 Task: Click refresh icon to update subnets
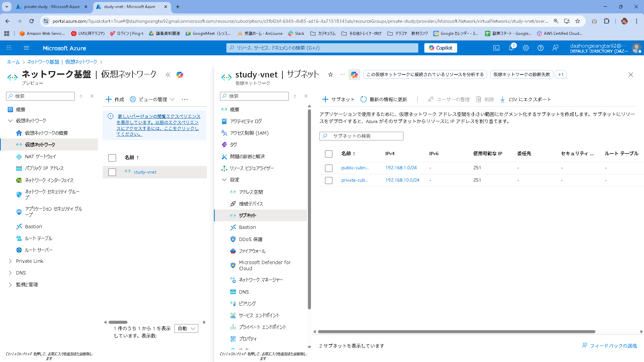(x=363, y=99)
